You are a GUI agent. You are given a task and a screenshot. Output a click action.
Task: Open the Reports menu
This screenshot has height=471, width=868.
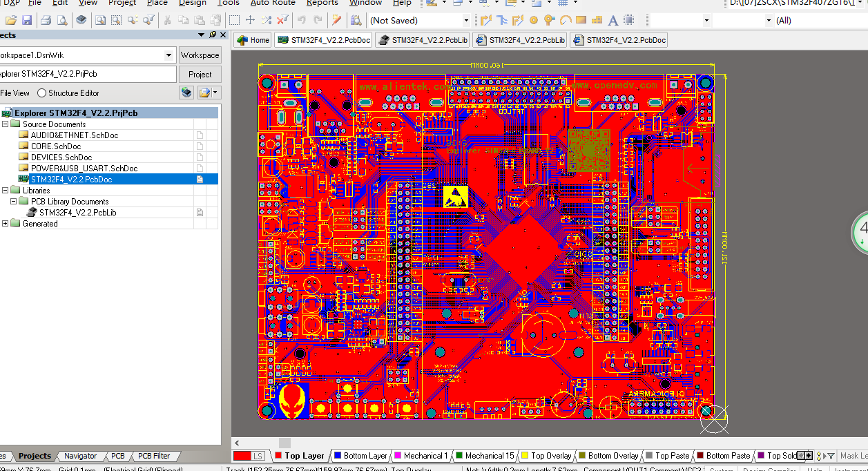click(x=322, y=3)
